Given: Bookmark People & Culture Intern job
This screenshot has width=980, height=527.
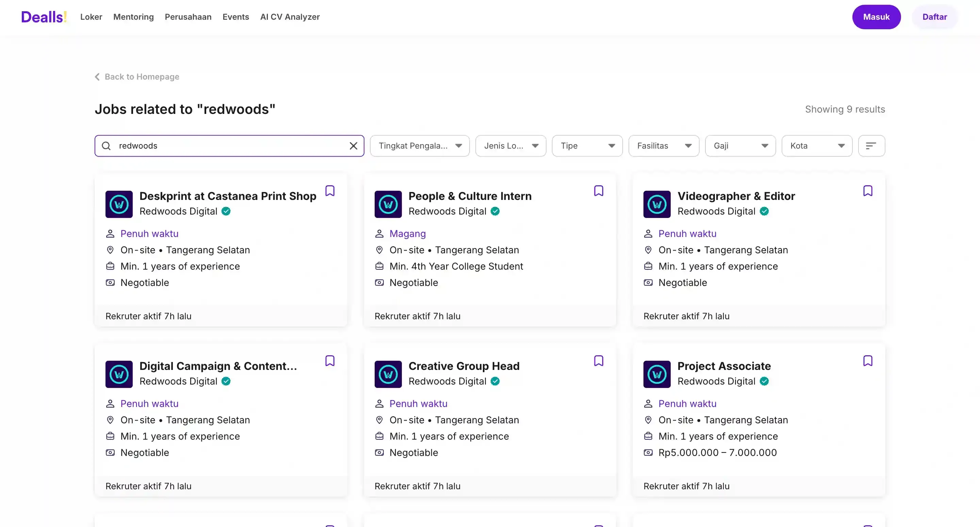Looking at the screenshot, I should 599,191.
